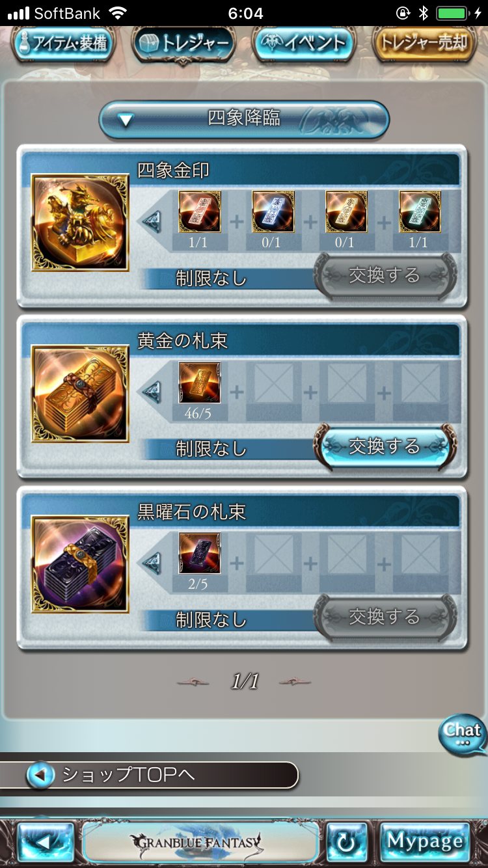Screen dimensions: 488x868
Task: Open the トレジャー売却 tab
Action: [x=424, y=44]
